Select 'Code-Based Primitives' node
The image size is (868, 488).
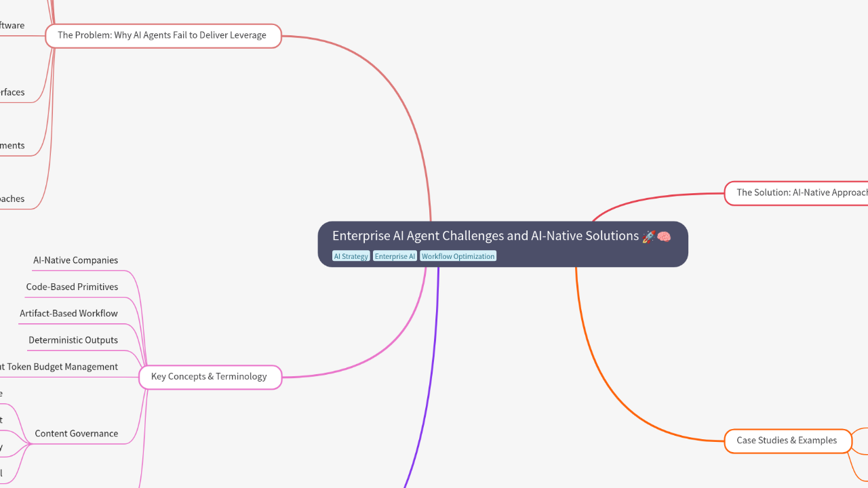(72, 287)
